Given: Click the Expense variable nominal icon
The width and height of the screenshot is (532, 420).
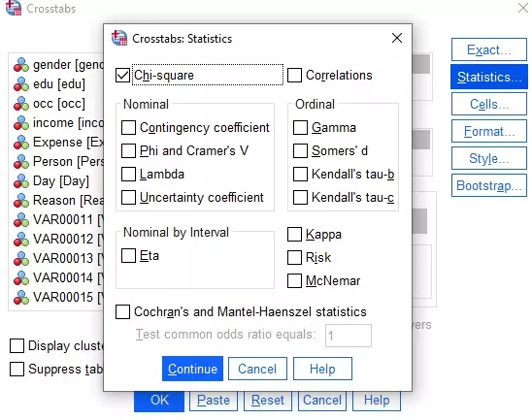Looking at the screenshot, I should pos(21,142).
